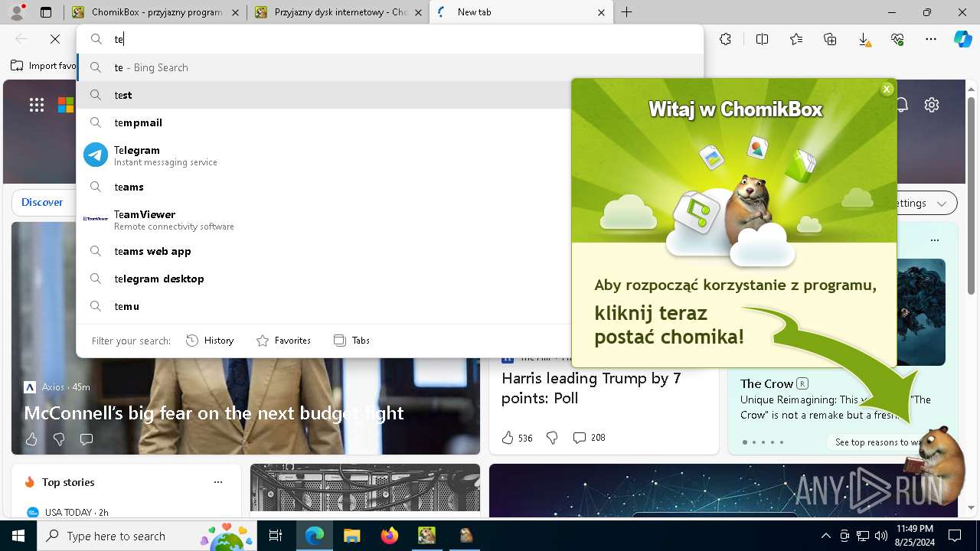Dislike the McConnell budget fight story
This screenshot has height=551, width=980.
coord(59,439)
